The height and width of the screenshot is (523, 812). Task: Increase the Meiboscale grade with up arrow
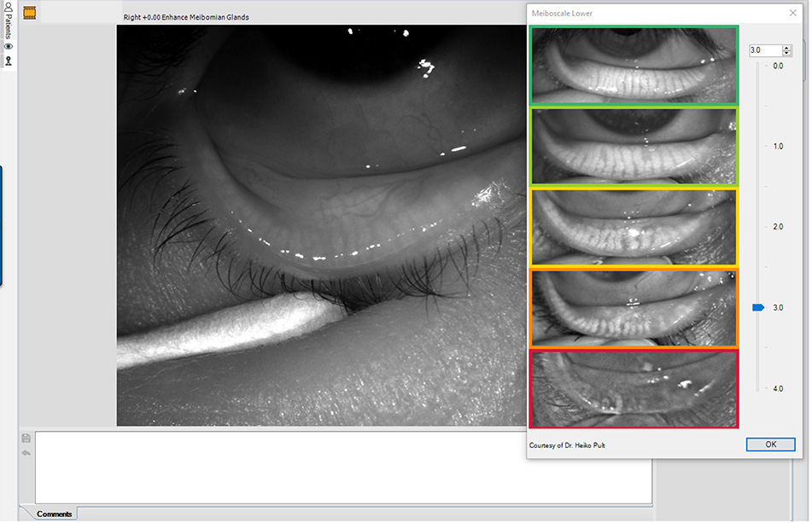787,48
